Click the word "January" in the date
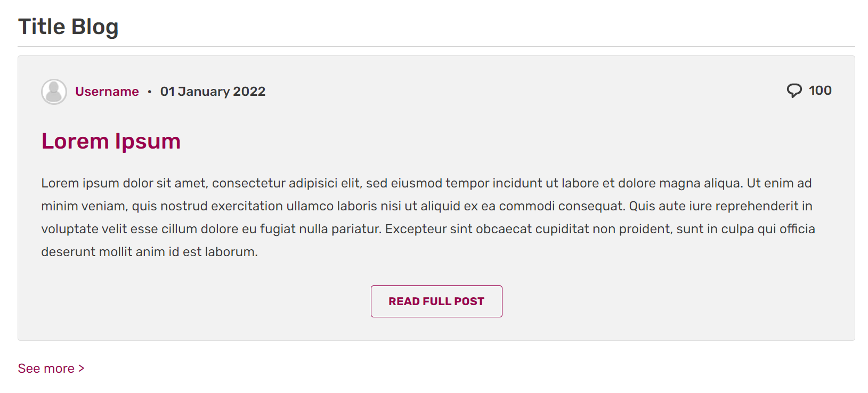Viewport: 868px width, 393px height. pyautogui.click(x=204, y=92)
